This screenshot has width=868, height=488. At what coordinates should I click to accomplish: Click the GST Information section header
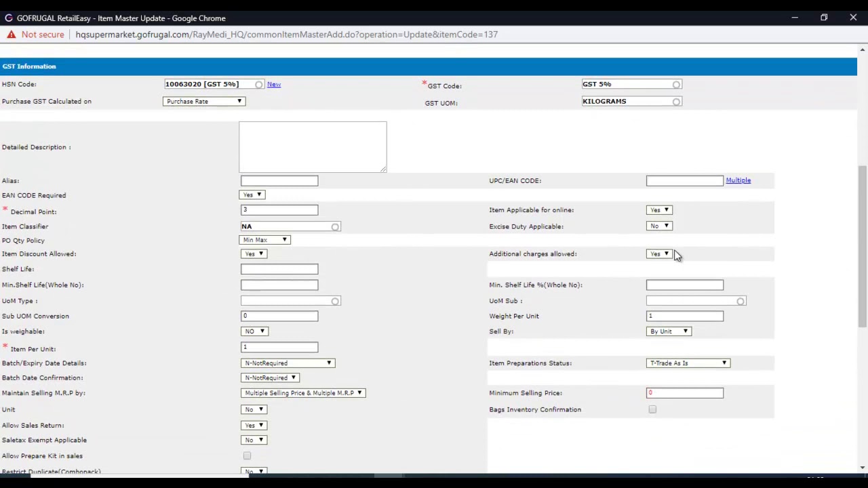tap(429, 66)
